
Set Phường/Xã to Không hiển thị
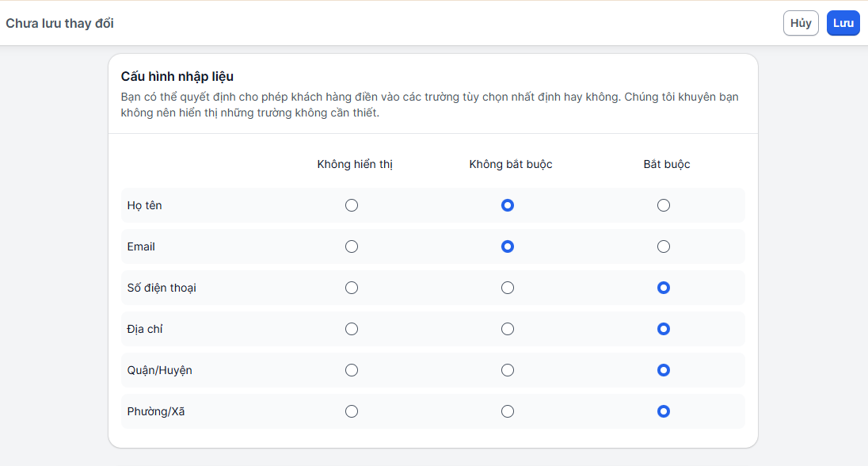coord(352,411)
